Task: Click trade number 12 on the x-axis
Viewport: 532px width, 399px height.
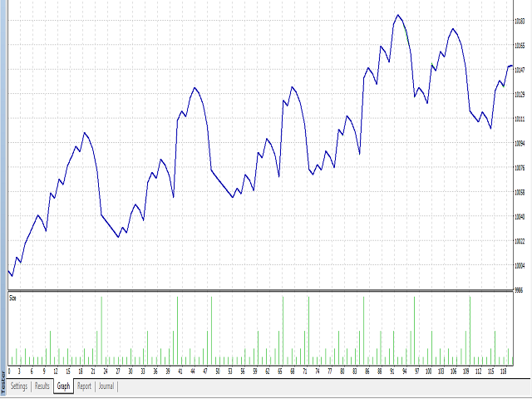Action: pyautogui.click(x=56, y=372)
